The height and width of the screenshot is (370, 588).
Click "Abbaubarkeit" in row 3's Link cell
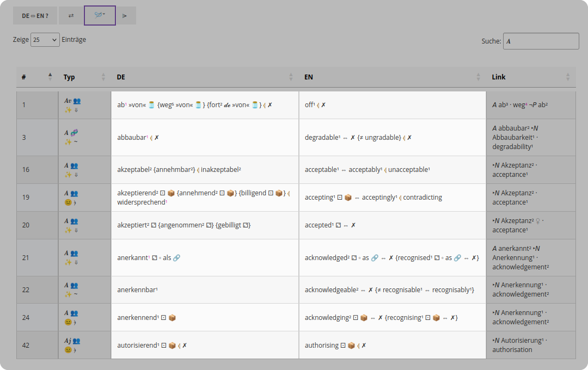tap(513, 137)
